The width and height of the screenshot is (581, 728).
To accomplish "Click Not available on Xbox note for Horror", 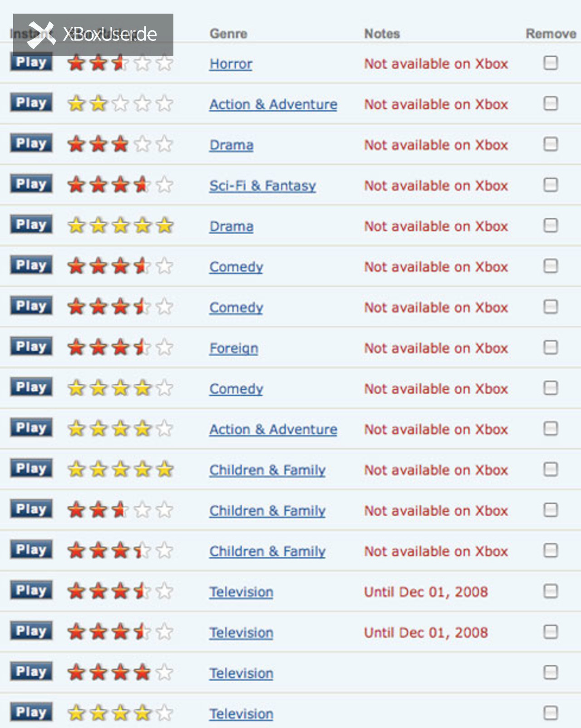I will click(436, 64).
